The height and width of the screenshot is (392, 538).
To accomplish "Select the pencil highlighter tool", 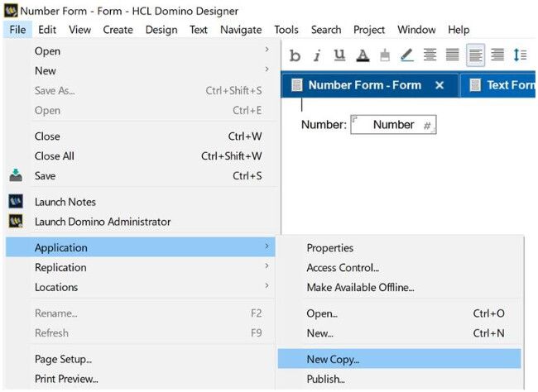I will coord(407,55).
